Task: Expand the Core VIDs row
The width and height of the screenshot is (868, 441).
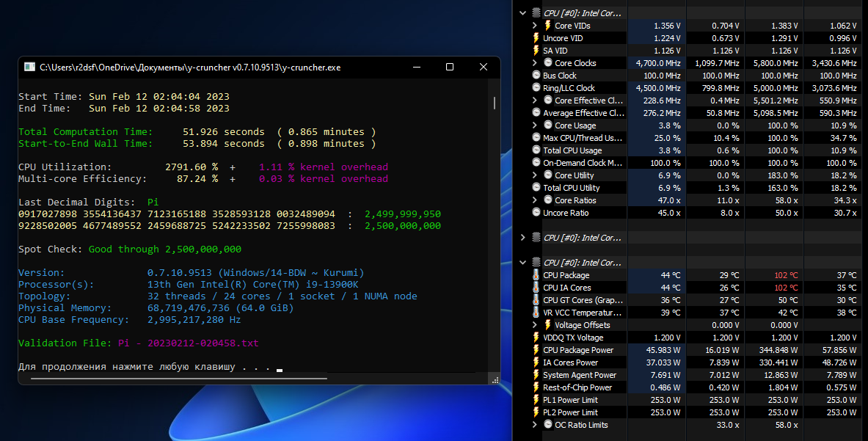Action: (x=535, y=26)
